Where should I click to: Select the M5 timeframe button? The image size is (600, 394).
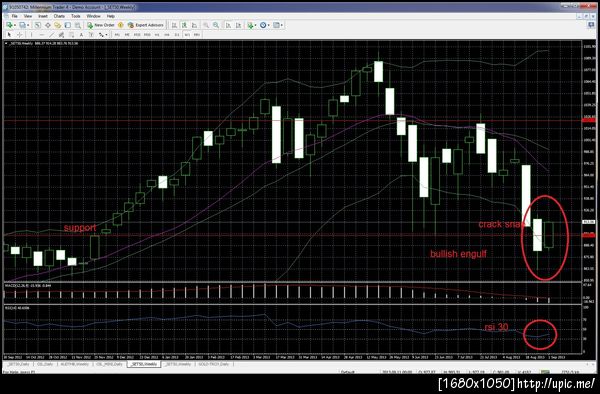pyautogui.click(x=127, y=34)
